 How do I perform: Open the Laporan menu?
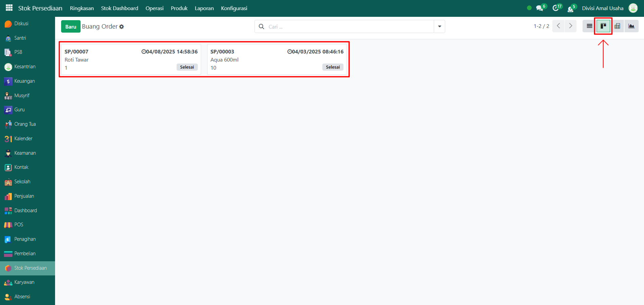coord(204,8)
